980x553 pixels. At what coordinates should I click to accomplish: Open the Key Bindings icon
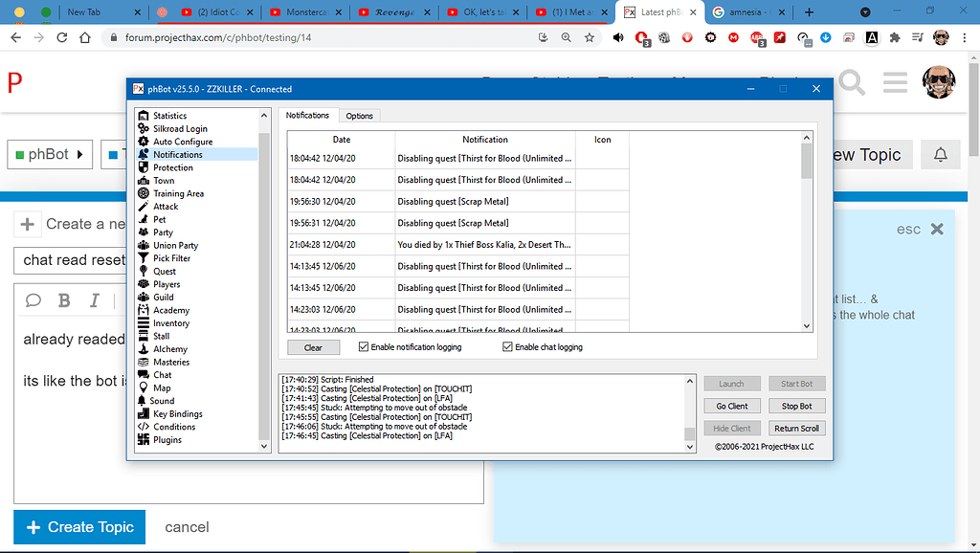point(144,413)
